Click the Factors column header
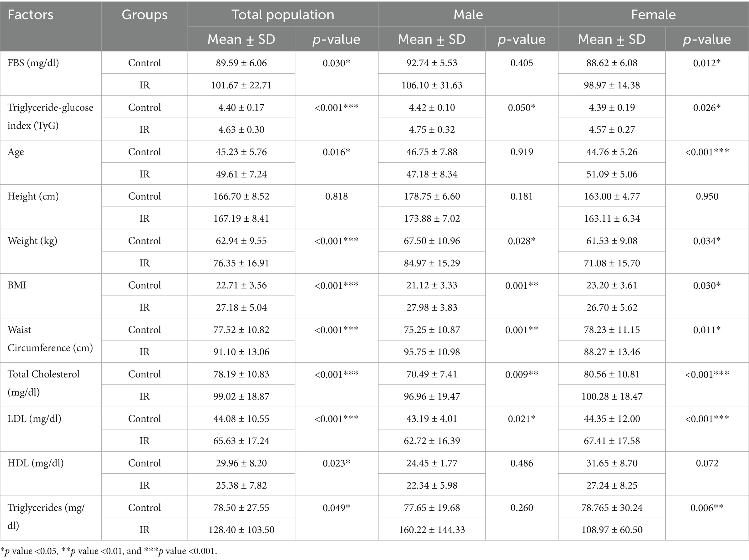This screenshot has width=749, height=560. tap(30, 15)
